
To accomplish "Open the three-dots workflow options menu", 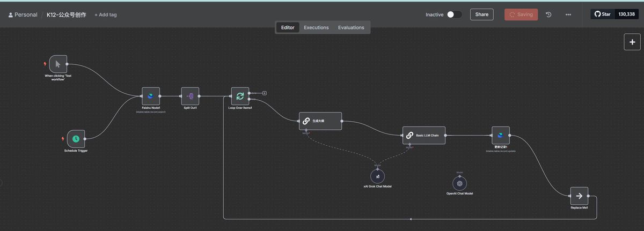I will point(568,14).
